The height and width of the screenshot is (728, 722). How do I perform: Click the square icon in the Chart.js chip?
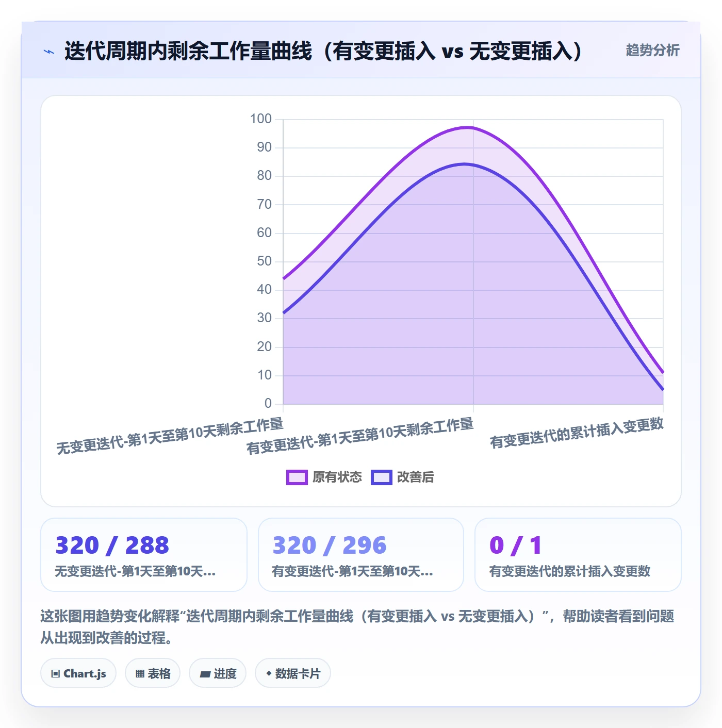coord(56,674)
